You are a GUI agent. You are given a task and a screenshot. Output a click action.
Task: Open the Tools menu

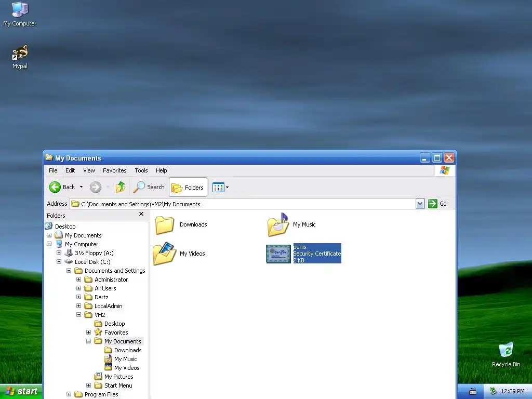[x=141, y=170]
